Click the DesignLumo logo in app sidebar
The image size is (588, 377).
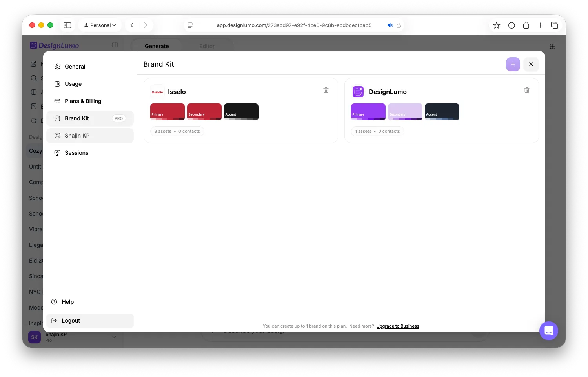55,45
